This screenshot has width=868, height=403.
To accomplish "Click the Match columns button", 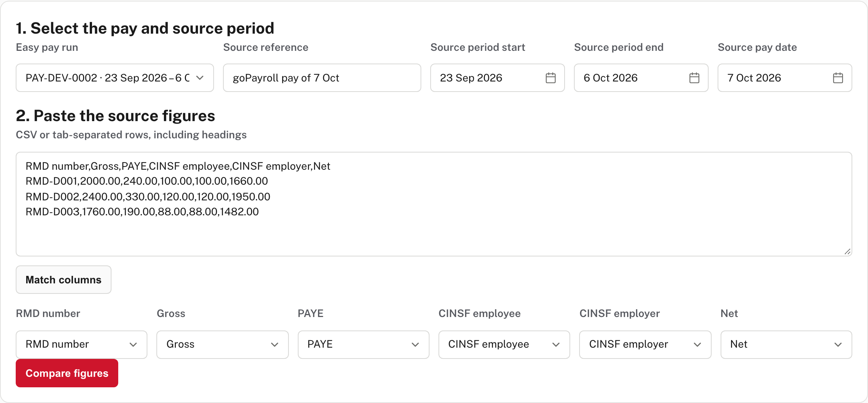I will point(64,280).
